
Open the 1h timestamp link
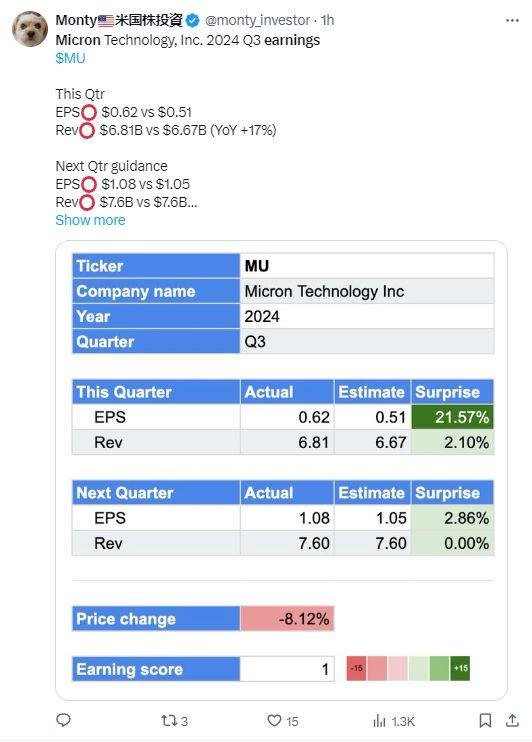click(x=328, y=20)
